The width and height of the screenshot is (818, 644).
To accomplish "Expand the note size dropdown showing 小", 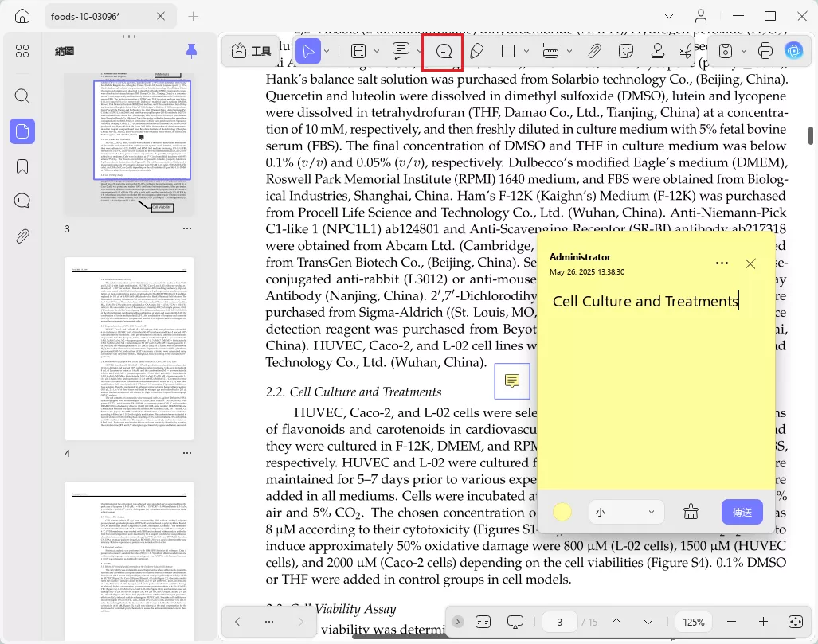I will coord(626,512).
